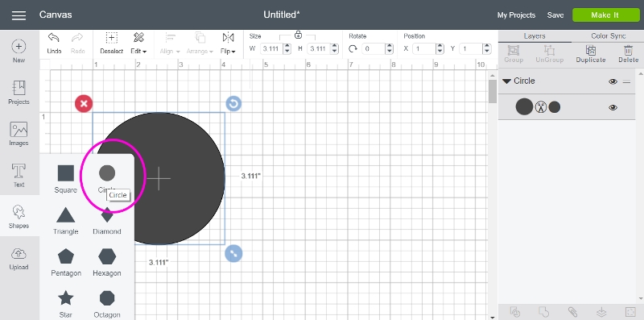Insert a Square shape

66,179
